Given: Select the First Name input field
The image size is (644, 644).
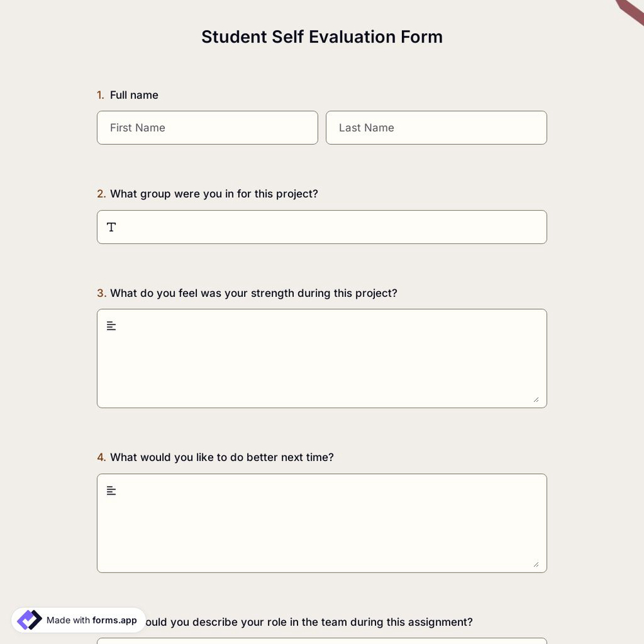Looking at the screenshot, I should click(207, 128).
